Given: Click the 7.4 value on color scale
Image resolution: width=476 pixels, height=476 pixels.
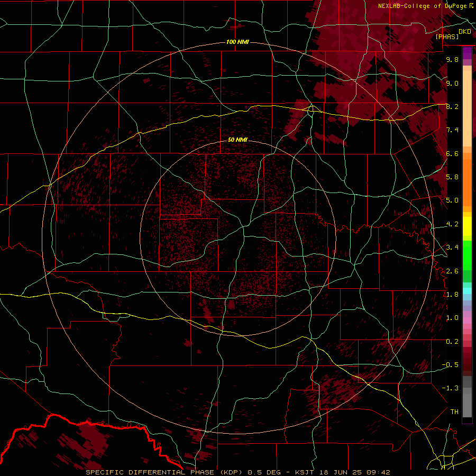Looking at the screenshot, I should pos(452,130).
